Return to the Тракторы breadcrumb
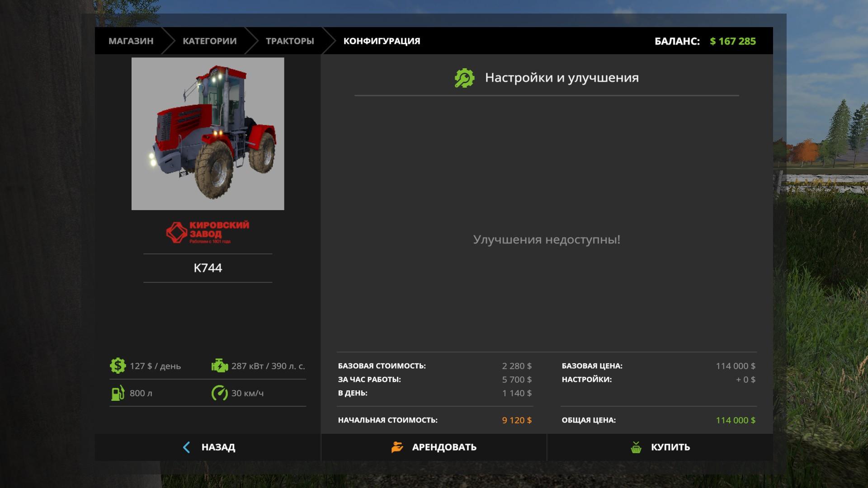This screenshot has height=488, width=868. coord(290,41)
